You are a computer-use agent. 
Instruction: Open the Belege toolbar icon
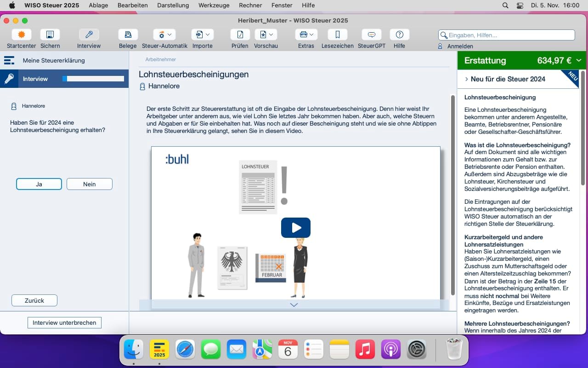point(128,34)
